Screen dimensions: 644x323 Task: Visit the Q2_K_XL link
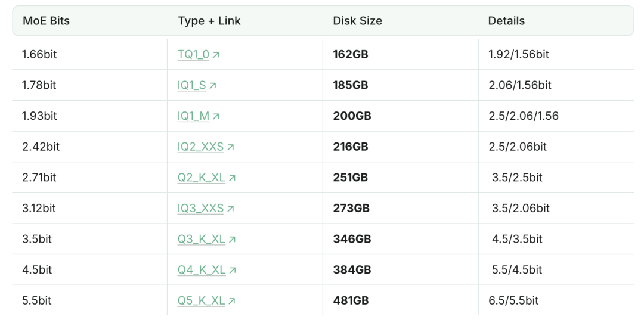click(x=202, y=178)
